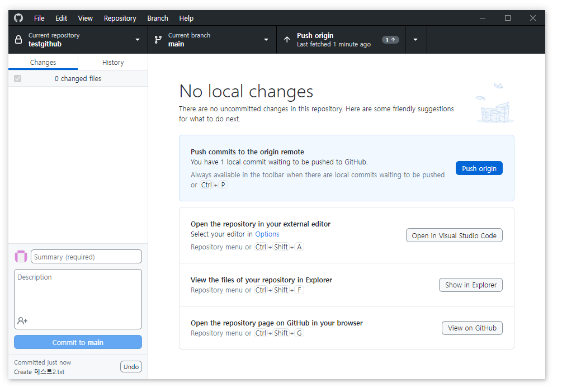Expand the Current repository dropdown
Image resolution: width=562 pixels, height=392 pixels.
click(x=137, y=40)
